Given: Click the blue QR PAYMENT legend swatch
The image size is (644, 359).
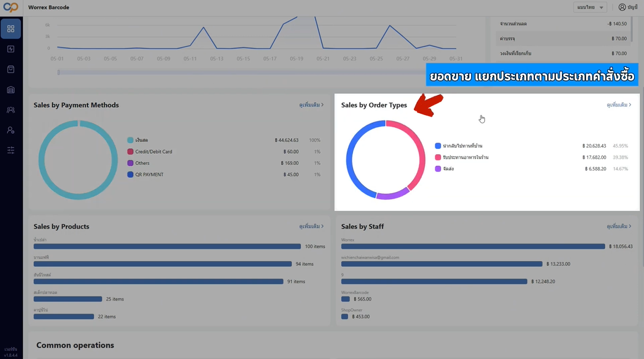Looking at the screenshot, I should coord(130,174).
